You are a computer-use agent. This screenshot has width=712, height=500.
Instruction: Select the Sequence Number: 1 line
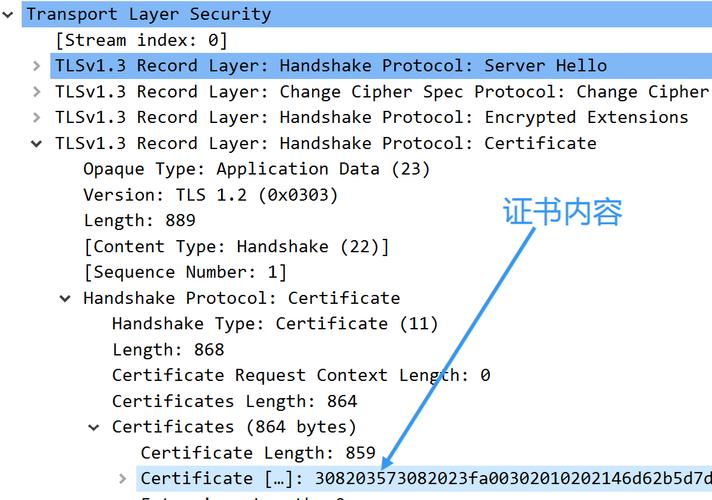pyautogui.click(x=185, y=272)
